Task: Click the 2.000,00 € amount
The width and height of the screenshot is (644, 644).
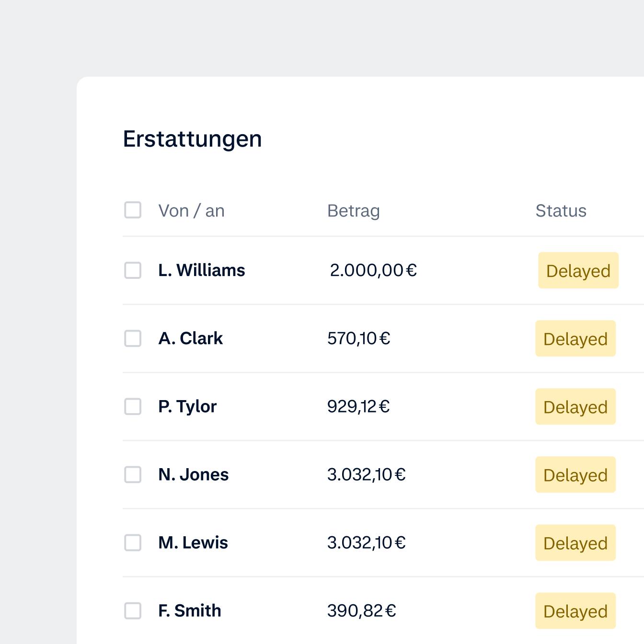Action: [373, 270]
